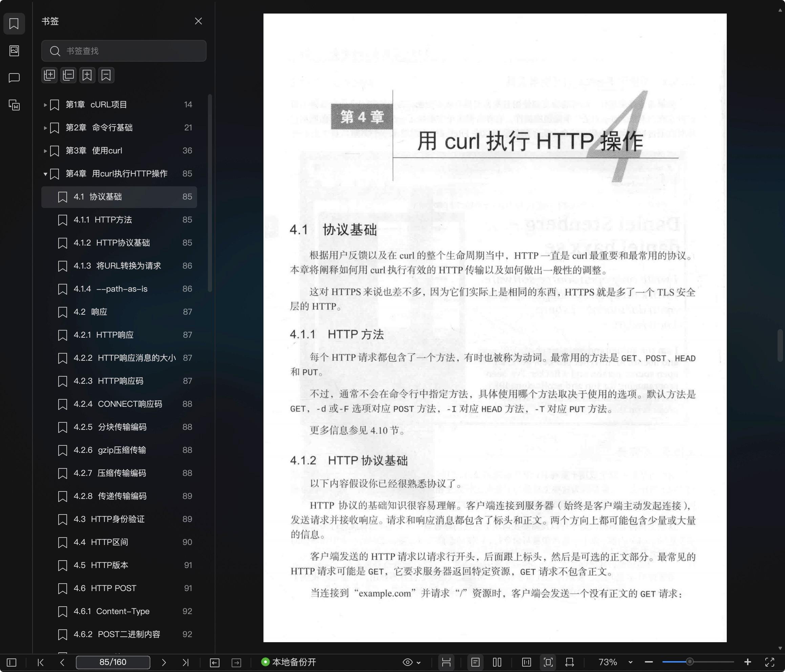This screenshot has width=785, height=672.
Task: Select single page view mode
Action: point(475,662)
